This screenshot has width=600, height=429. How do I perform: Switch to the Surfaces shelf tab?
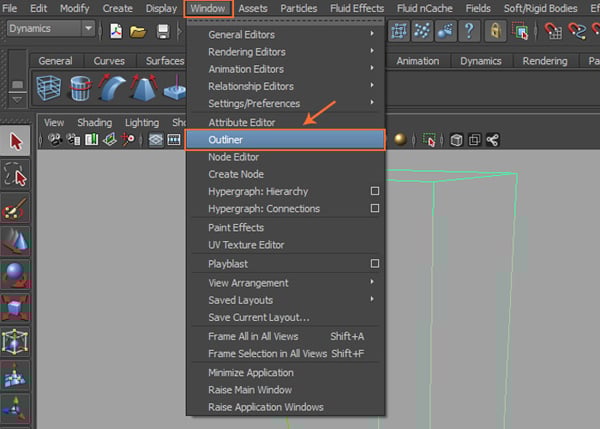165,61
